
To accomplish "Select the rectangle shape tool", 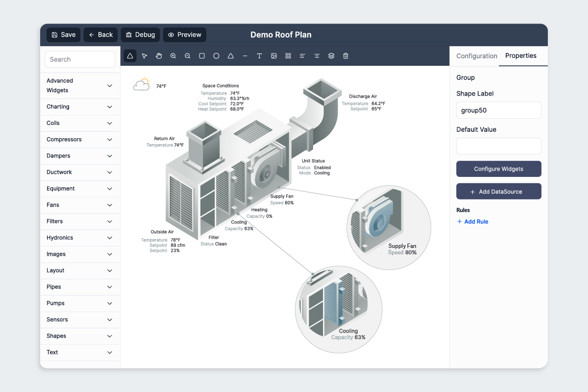I will click(202, 56).
